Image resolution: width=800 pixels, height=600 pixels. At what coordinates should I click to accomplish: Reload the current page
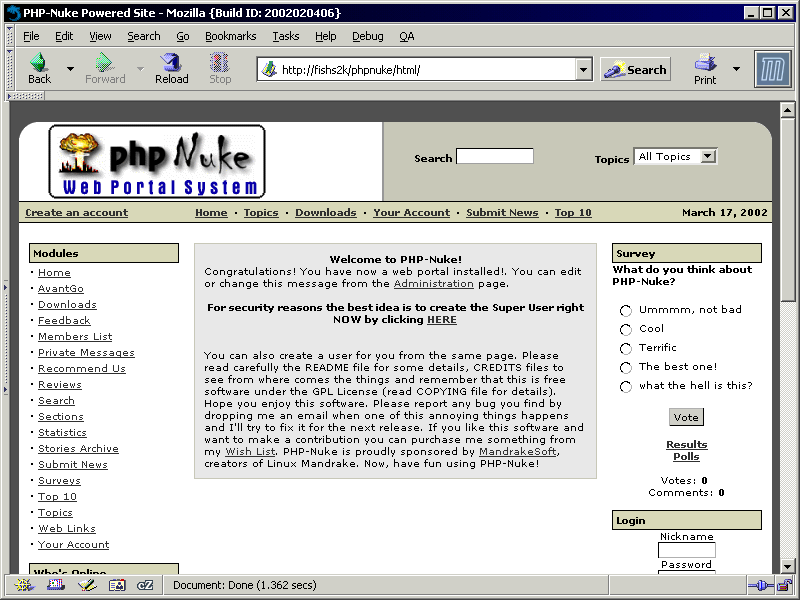point(171,68)
